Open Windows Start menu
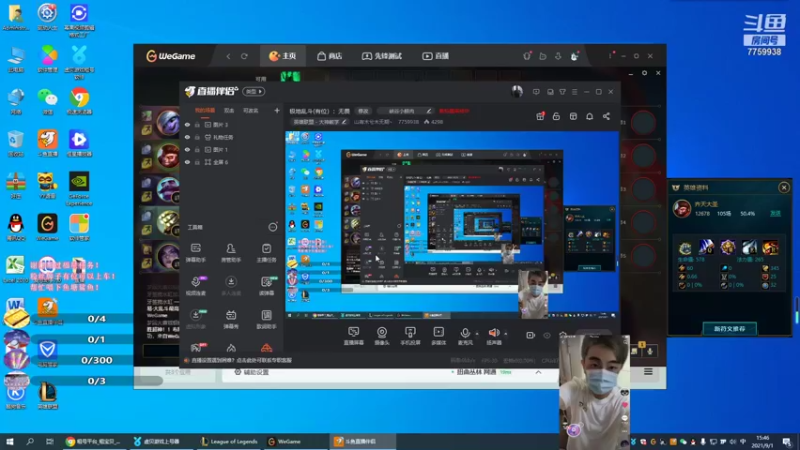 coord(10,441)
